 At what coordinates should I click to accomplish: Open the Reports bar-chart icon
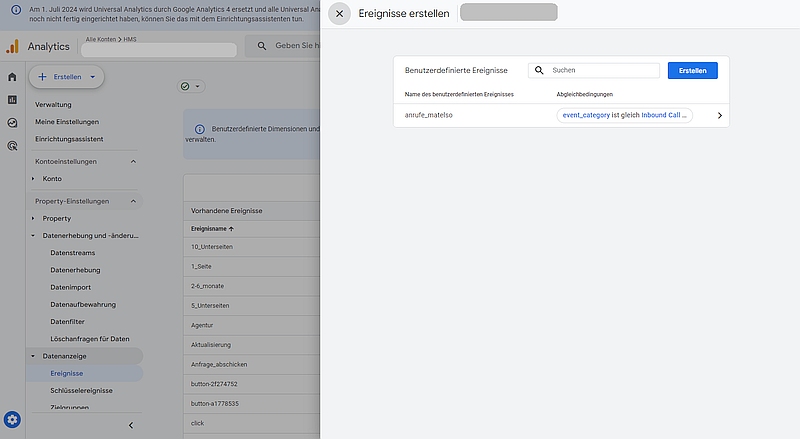pos(12,100)
